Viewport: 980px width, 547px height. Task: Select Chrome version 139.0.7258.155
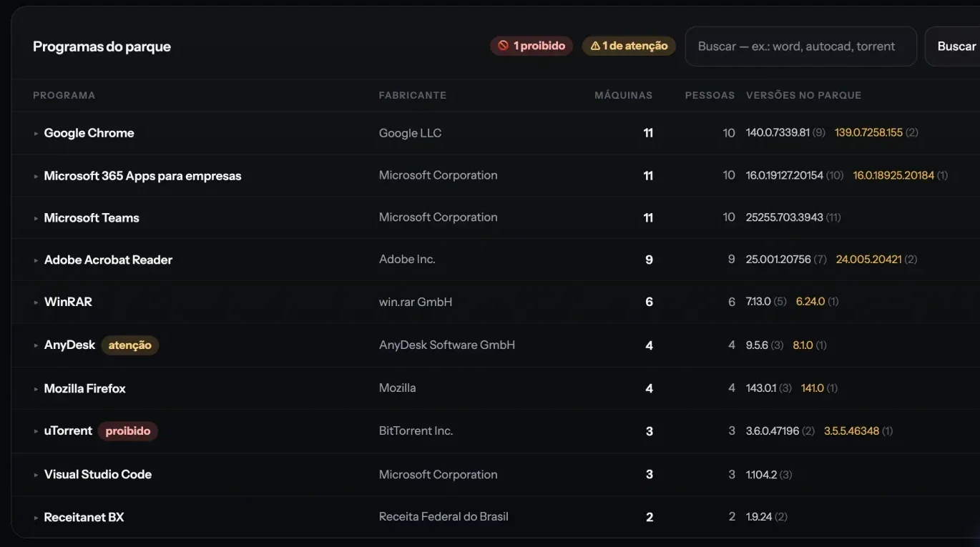pyautogui.click(x=868, y=133)
